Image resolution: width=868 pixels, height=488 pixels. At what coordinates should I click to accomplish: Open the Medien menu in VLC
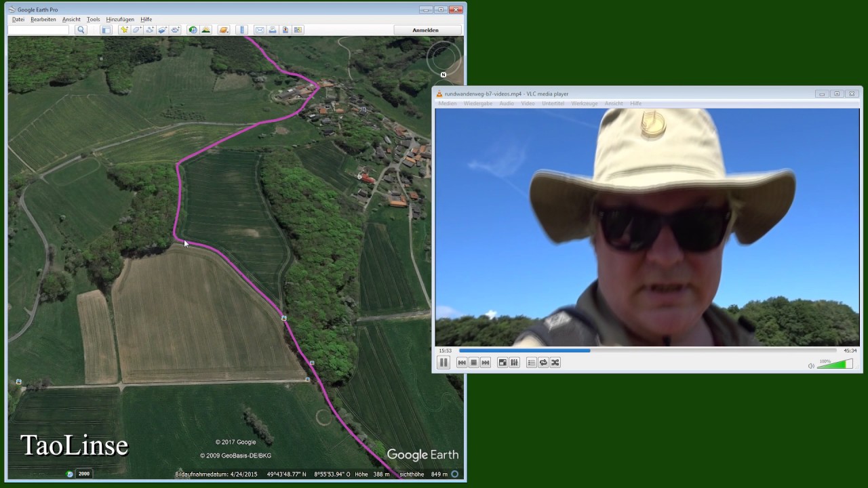[x=448, y=103]
